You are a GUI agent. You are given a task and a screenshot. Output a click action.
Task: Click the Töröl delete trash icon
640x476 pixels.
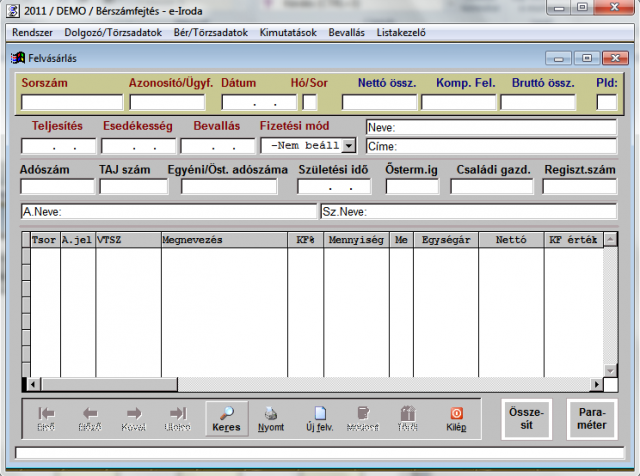pyautogui.click(x=407, y=413)
